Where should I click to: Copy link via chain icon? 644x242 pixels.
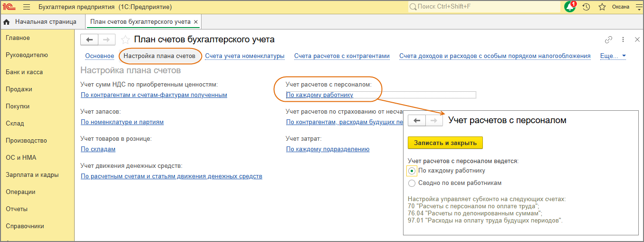coord(608,39)
